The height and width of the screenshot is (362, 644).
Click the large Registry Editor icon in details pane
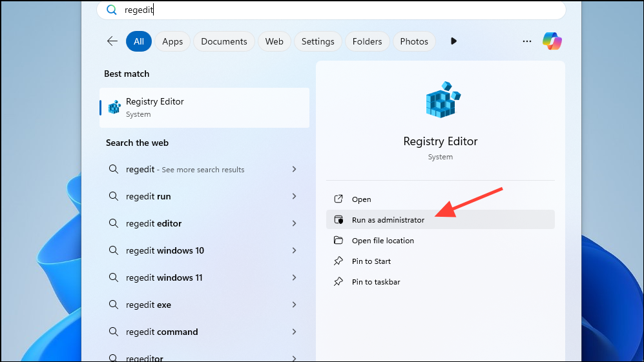tap(442, 100)
